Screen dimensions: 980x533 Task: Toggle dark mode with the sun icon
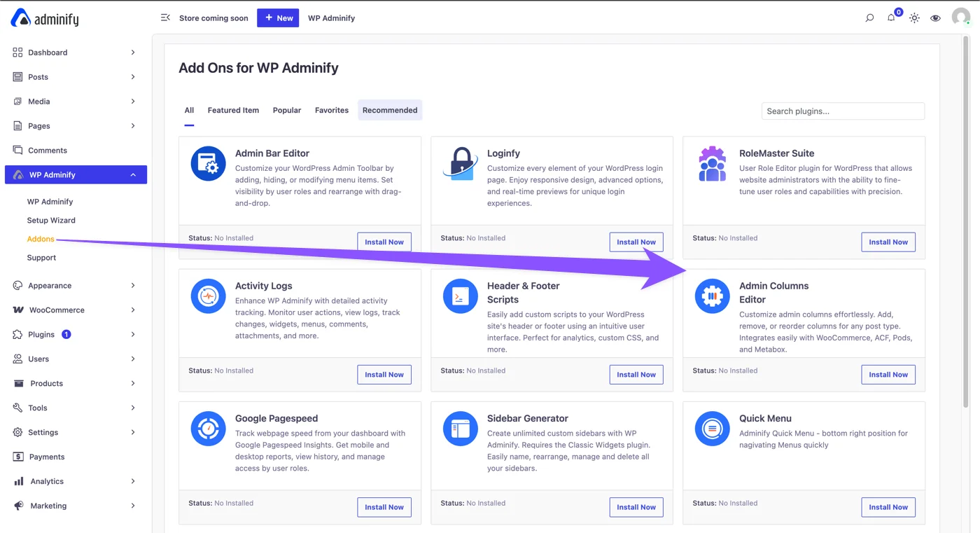point(914,18)
